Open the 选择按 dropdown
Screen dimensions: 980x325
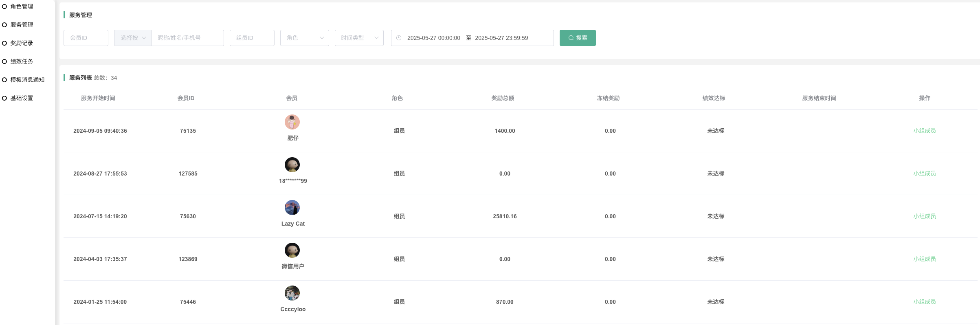(x=133, y=38)
